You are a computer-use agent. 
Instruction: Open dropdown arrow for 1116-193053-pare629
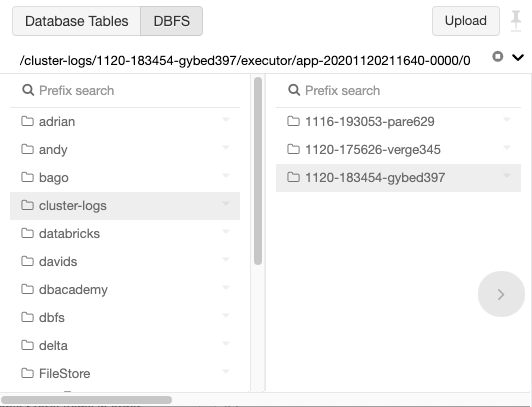(x=507, y=119)
